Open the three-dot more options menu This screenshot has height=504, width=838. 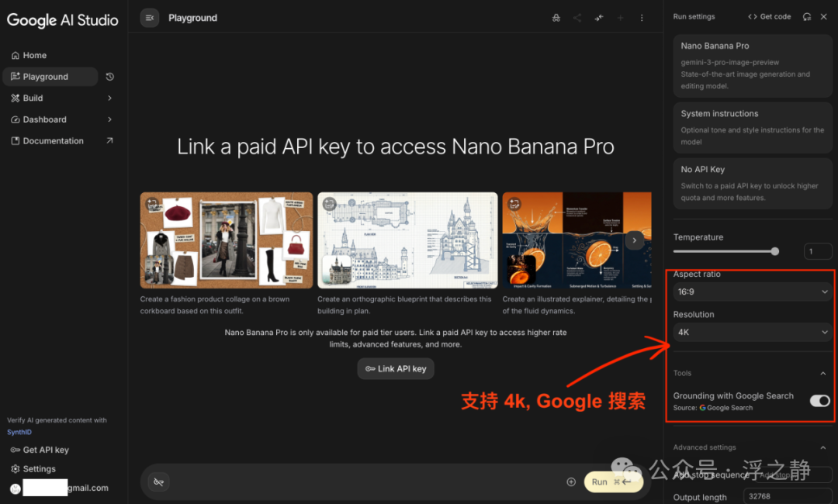coord(642,18)
